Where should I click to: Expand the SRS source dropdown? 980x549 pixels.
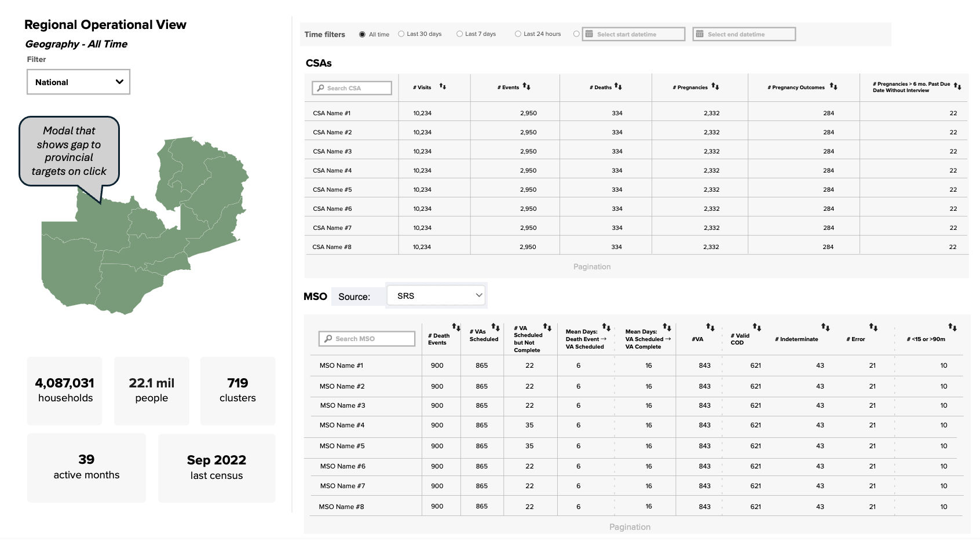tap(436, 296)
